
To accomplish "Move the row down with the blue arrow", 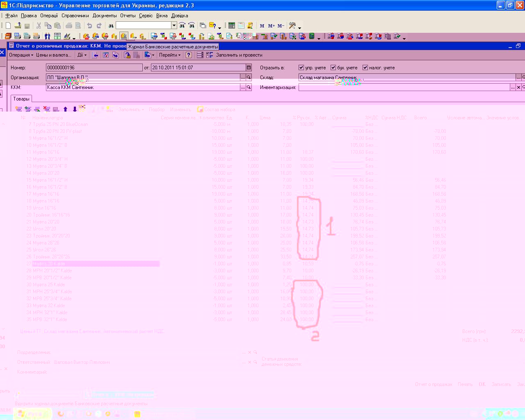I will pos(75,109).
